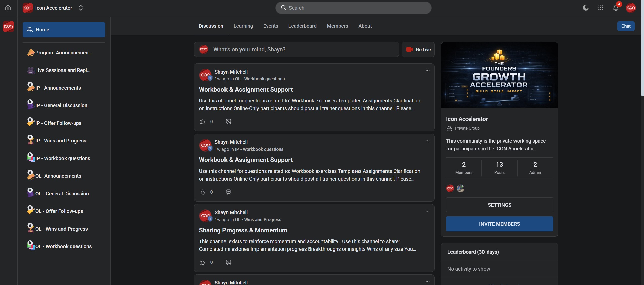The image size is (644, 285).
Task: Toggle dark mode moon icon
Action: 586,8
